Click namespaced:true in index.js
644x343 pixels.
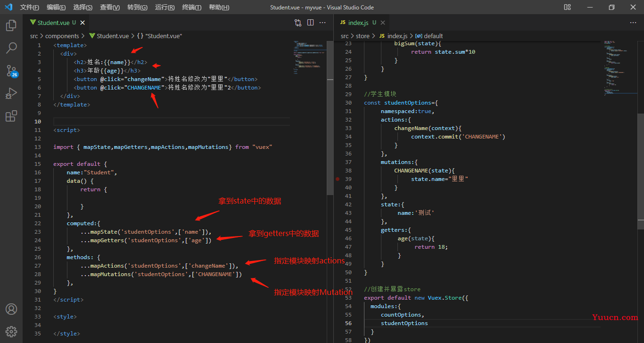(x=407, y=111)
